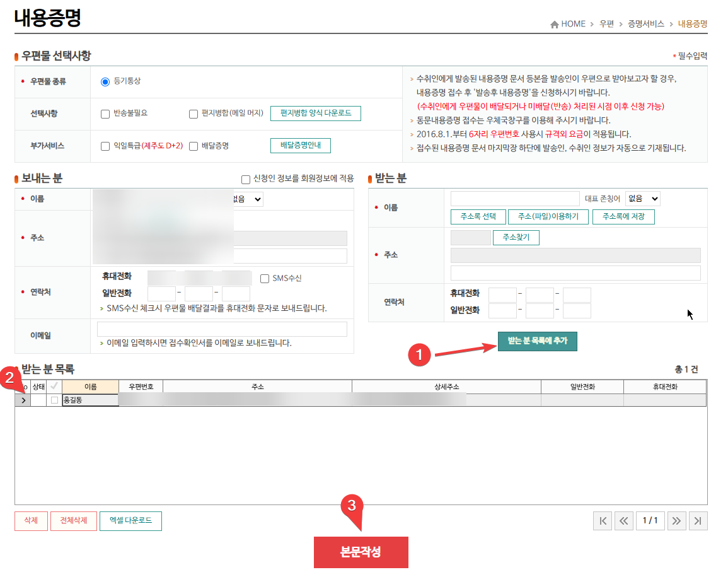Viewport: 728px width, 577px height.
Task: Click recipient 휴대전화 first number field
Action: pos(502,295)
